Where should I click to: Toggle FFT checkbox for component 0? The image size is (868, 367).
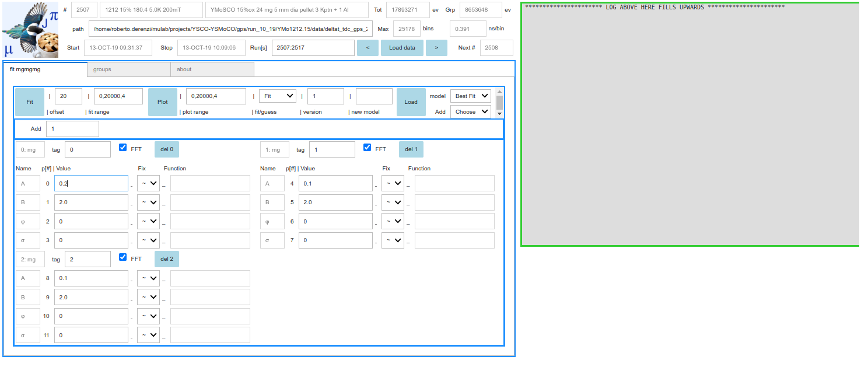pos(123,148)
